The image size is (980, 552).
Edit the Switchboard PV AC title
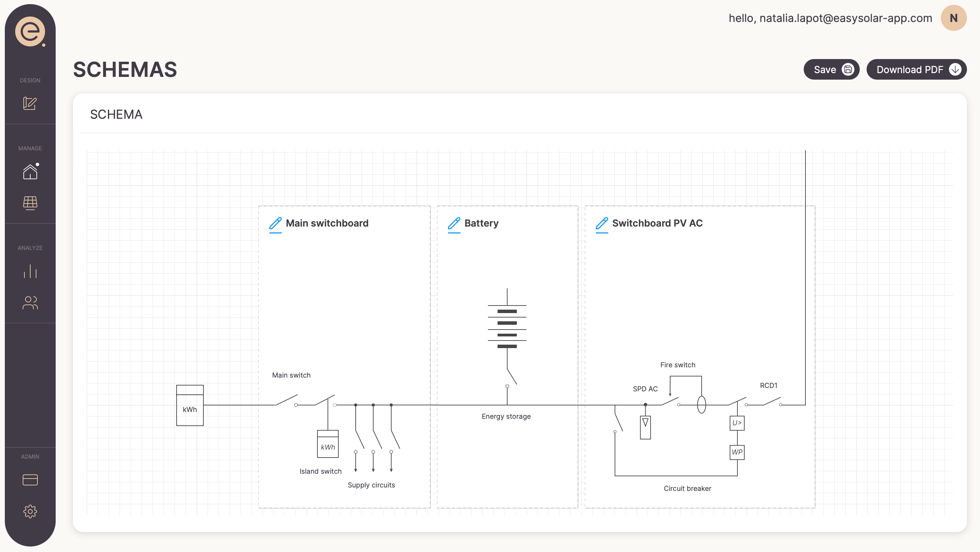[601, 224]
